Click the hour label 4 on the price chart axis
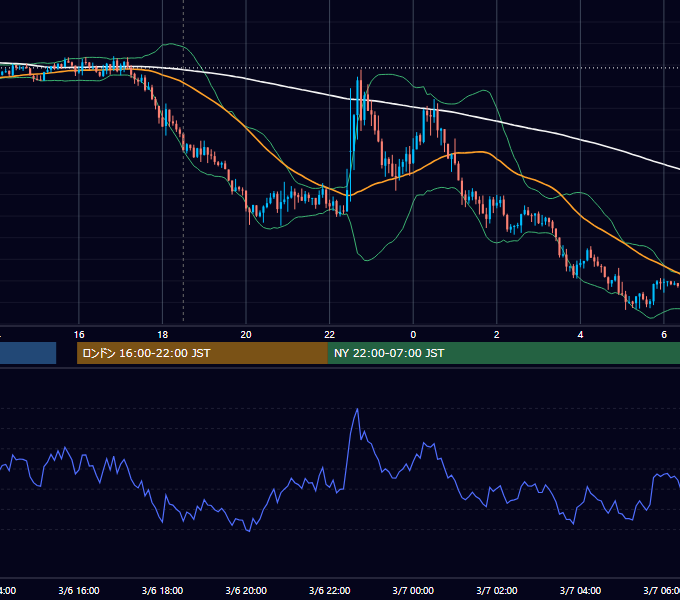 pos(580,334)
